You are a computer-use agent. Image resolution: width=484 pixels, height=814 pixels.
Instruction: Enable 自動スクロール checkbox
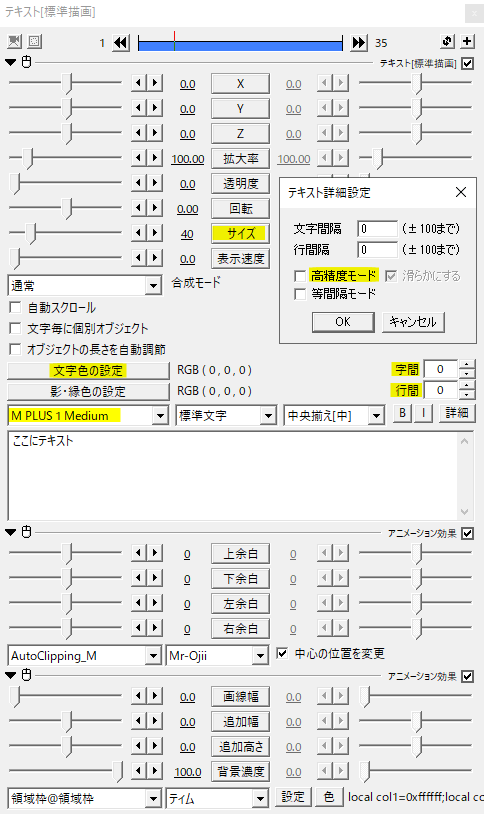coord(15,307)
